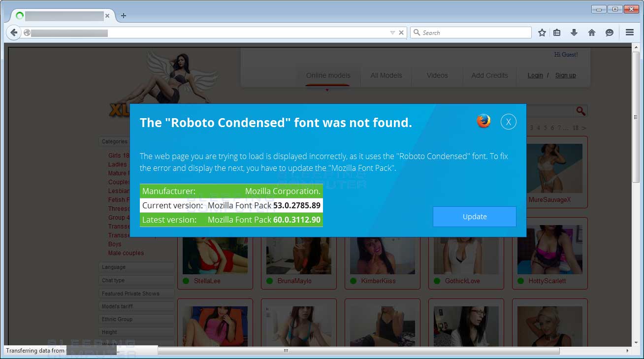
Task: Go to next page with > arrow
Action: [x=584, y=128]
